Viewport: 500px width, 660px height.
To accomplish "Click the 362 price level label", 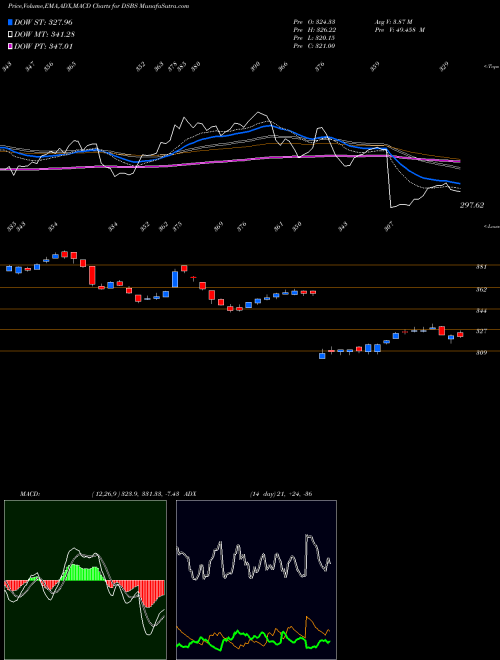I will (481, 290).
